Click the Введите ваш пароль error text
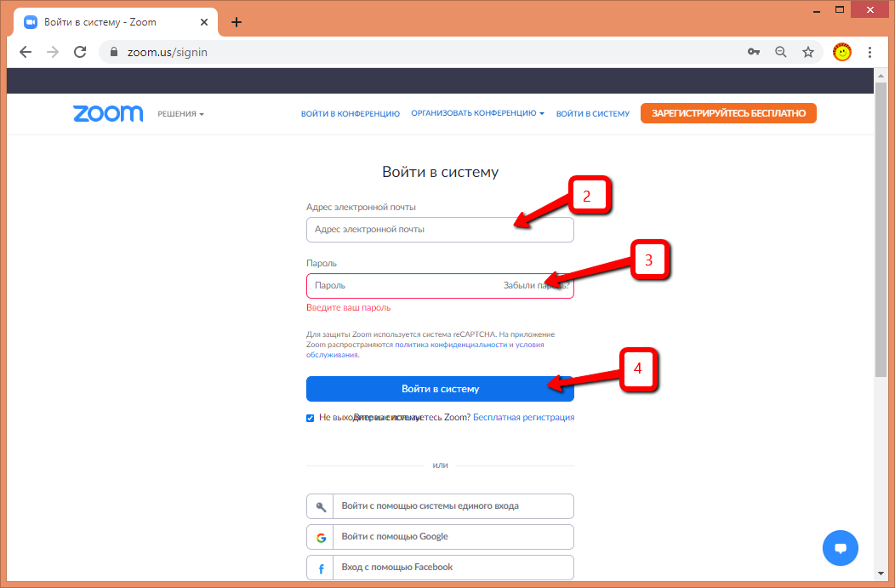This screenshot has width=895, height=588. [x=348, y=308]
